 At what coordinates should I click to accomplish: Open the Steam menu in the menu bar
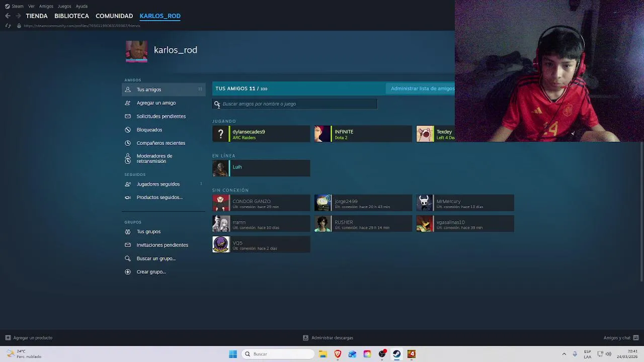(14, 6)
